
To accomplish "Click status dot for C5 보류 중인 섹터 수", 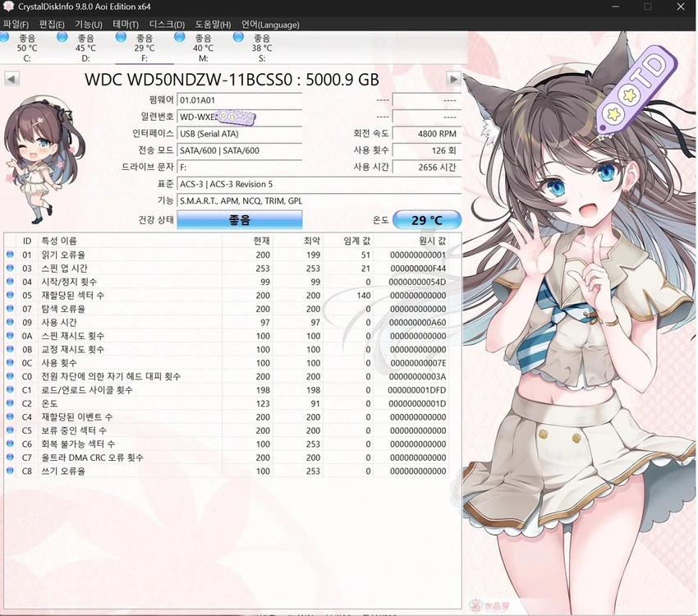I will [x=10, y=430].
